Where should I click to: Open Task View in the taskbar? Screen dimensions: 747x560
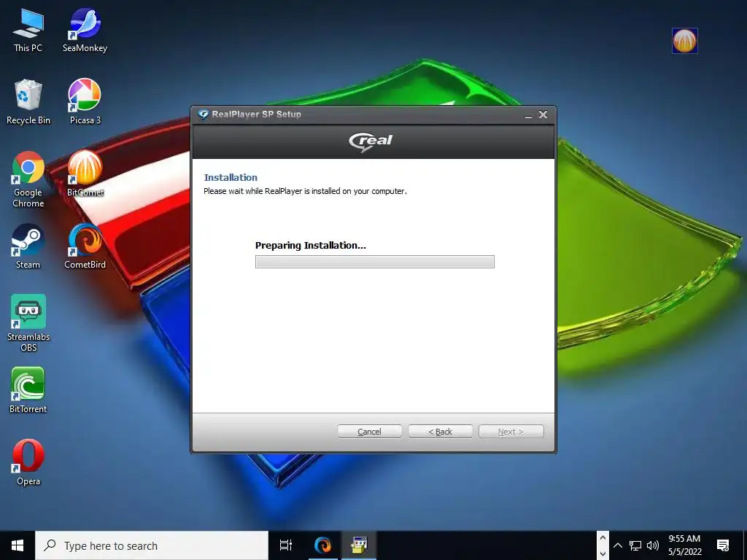click(x=286, y=545)
